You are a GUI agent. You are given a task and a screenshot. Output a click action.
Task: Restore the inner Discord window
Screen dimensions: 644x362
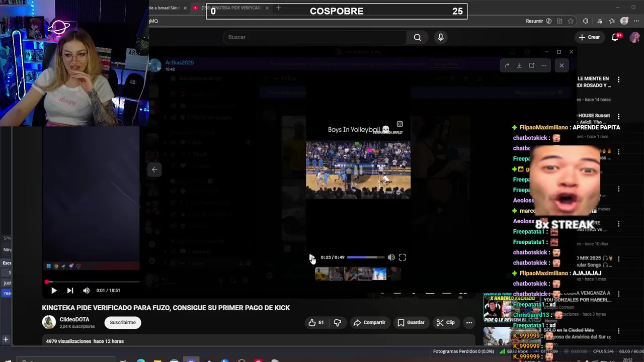(x=558, y=52)
